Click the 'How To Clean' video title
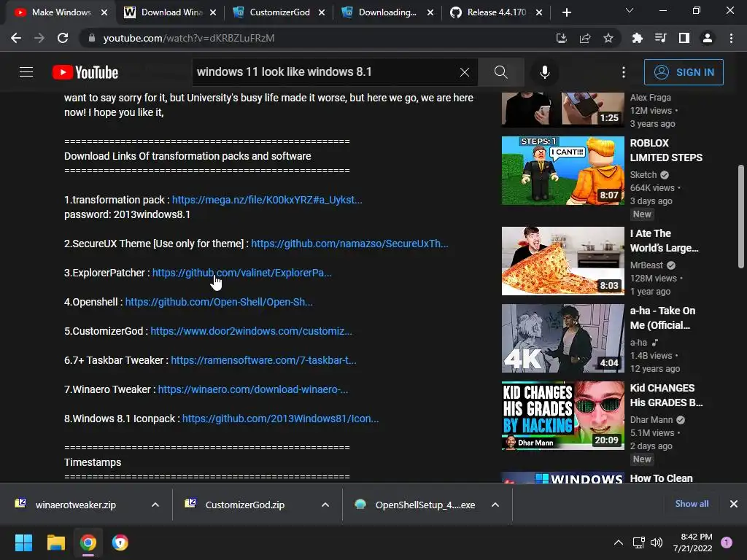This screenshot has width=747, height=560. point(661,478)
